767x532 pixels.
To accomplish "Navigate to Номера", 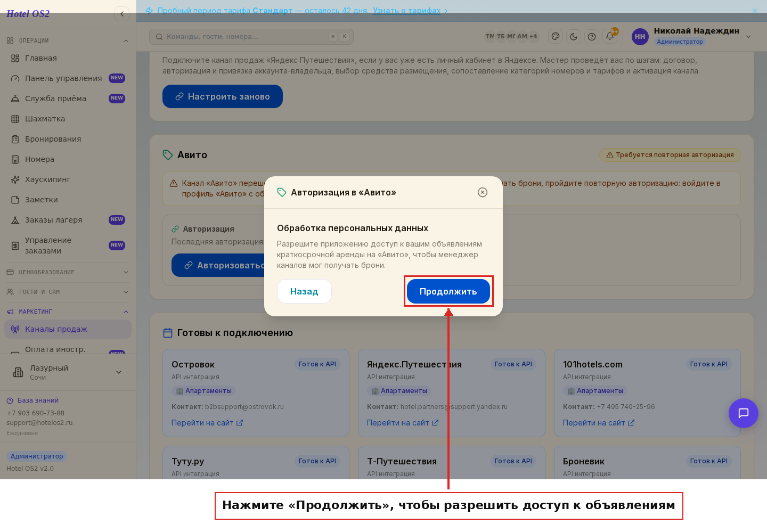I will (68, 159).
